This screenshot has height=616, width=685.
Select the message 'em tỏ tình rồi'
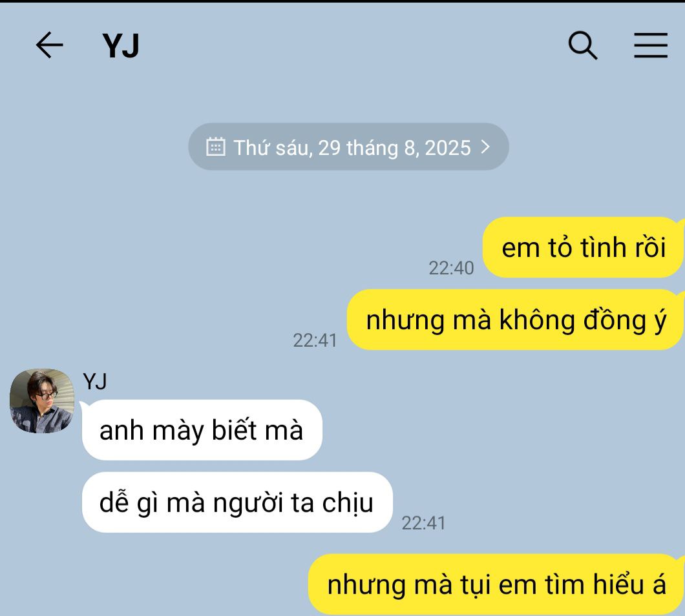click(583, 247)
